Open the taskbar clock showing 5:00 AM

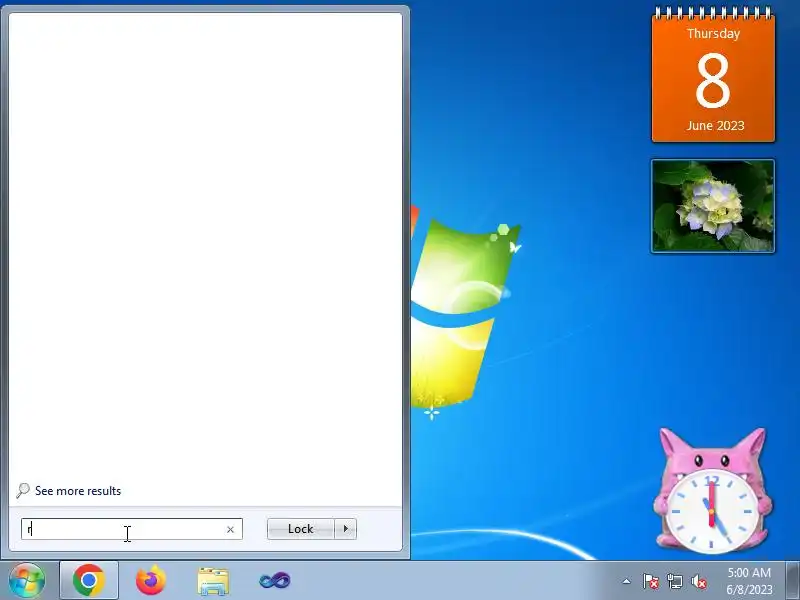point(749,581)
